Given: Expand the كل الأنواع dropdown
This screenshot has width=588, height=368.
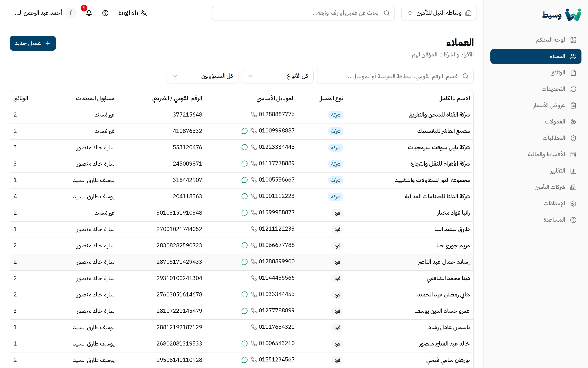Looking at the screenshot, I should pos(277,76).
